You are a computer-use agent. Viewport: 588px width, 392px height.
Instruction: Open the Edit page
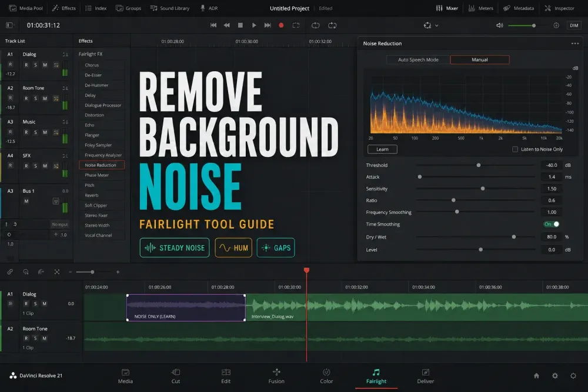(226, 376)
